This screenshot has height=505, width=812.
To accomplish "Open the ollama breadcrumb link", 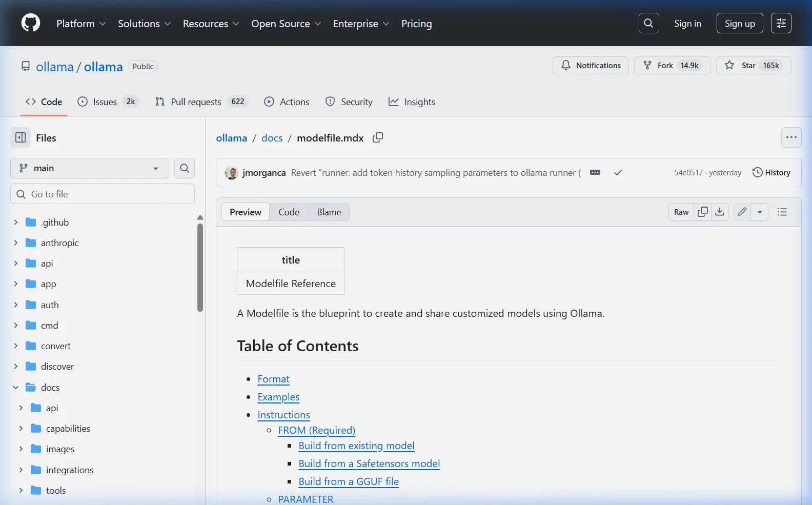I will pyautogui.click(x=232, y=137).
